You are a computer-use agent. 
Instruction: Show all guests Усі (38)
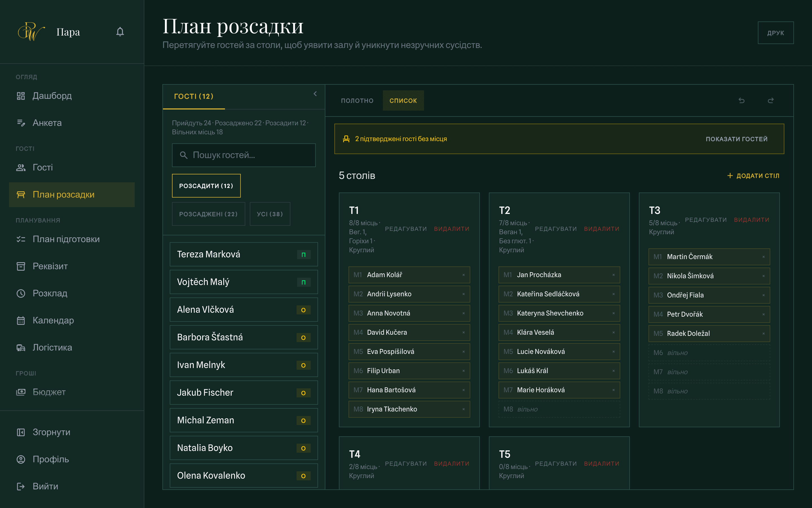[x=270, y=214]
